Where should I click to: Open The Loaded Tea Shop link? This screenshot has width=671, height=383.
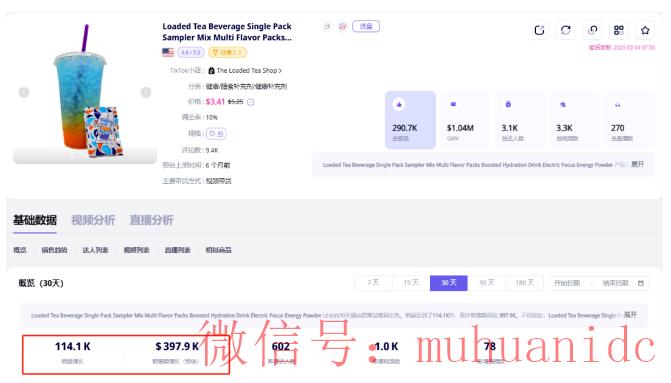click(x=249, y=71)
